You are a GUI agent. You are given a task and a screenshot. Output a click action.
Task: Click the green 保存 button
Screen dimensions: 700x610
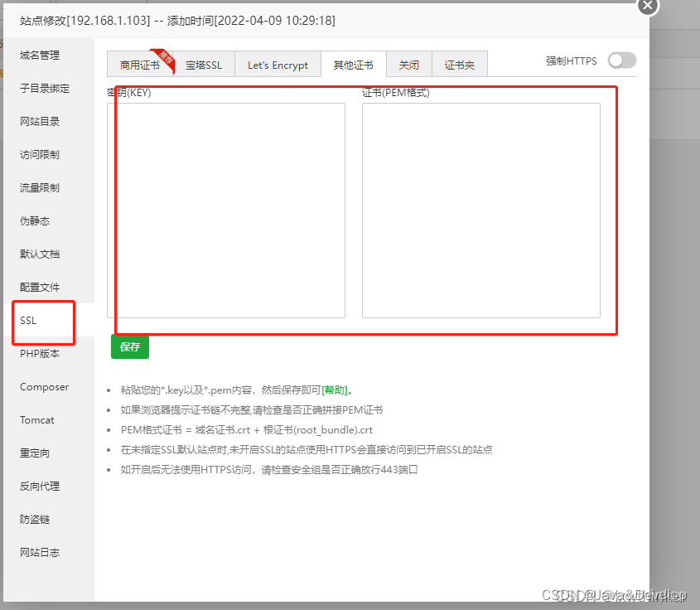[130, 346]
